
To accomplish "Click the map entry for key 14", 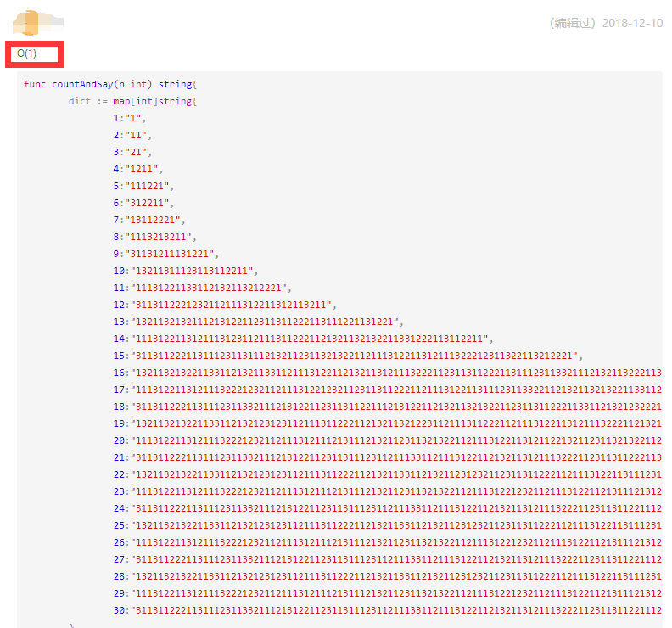I will click(x=303, y=339).
